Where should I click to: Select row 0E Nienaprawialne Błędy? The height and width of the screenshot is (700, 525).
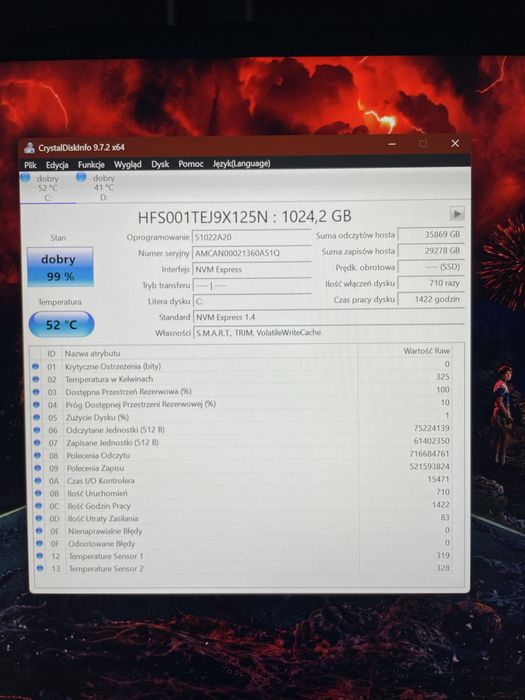tap(242, 531)
